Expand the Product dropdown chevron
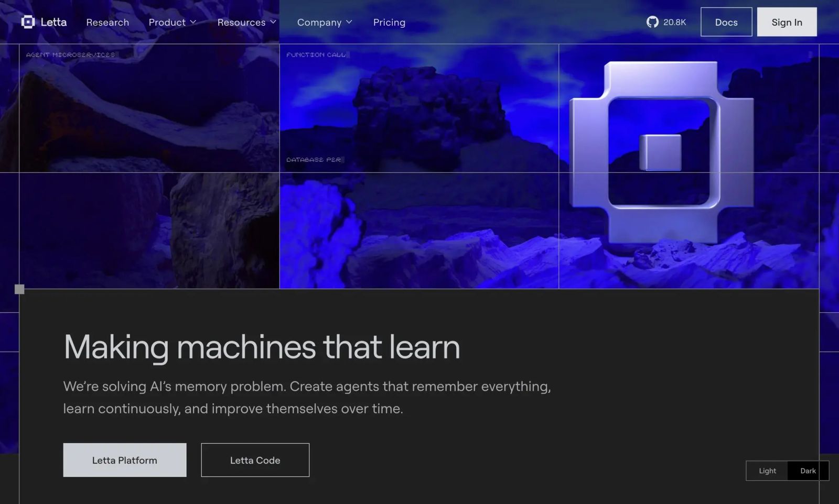Image resolution: width=839 pixels, height=504 pixels. click(193, 22)
